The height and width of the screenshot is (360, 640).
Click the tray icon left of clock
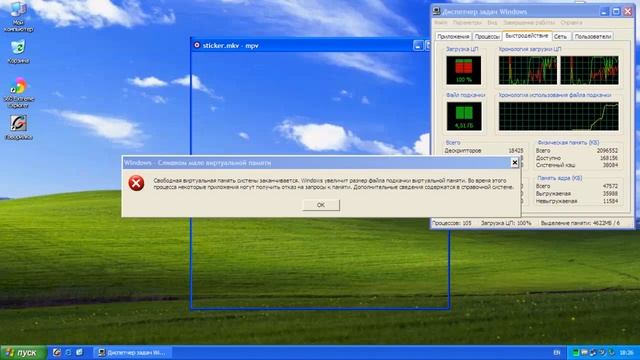click(612, 352)
